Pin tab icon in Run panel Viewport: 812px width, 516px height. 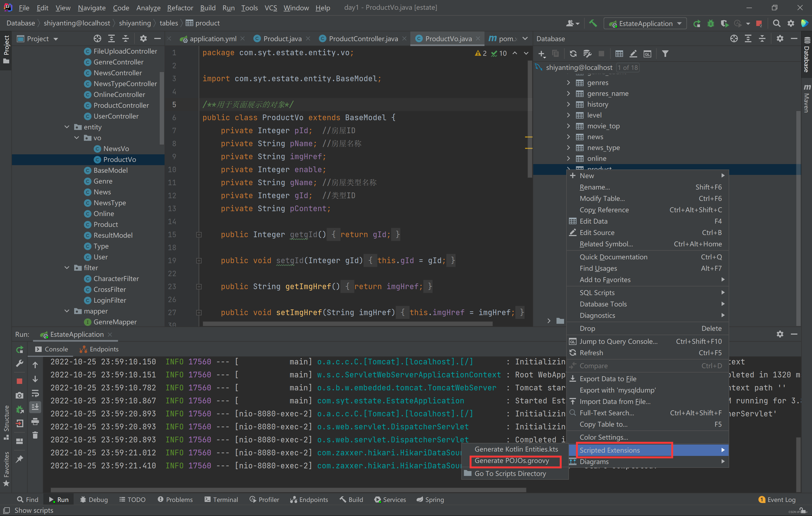pos(19,459)
